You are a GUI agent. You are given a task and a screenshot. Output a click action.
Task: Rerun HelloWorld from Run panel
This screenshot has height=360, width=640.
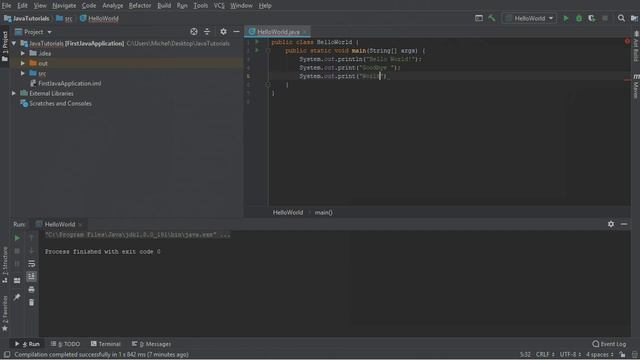(x=17, y=238)
